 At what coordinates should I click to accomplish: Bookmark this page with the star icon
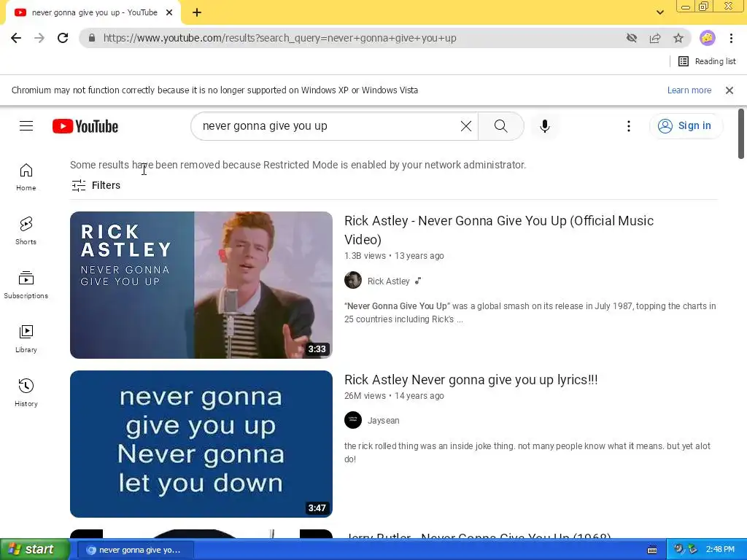tap(678, 38)
